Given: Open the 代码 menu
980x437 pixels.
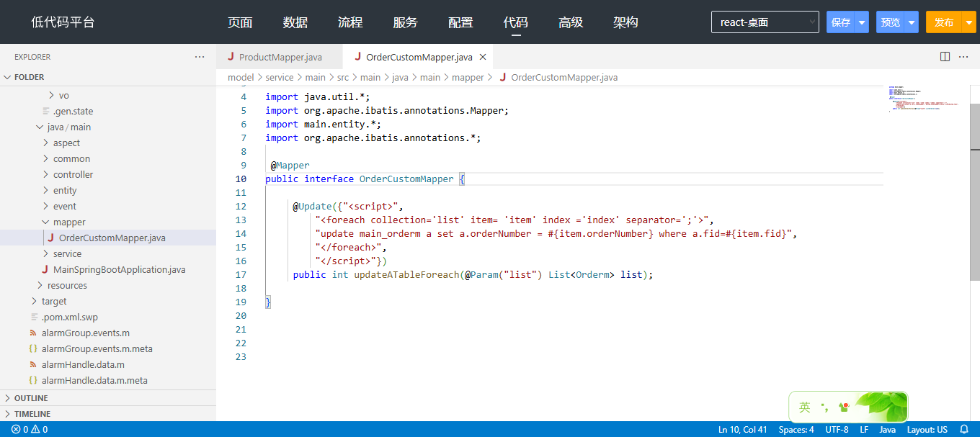Looking at the screenshot, I should pos(516,22).
